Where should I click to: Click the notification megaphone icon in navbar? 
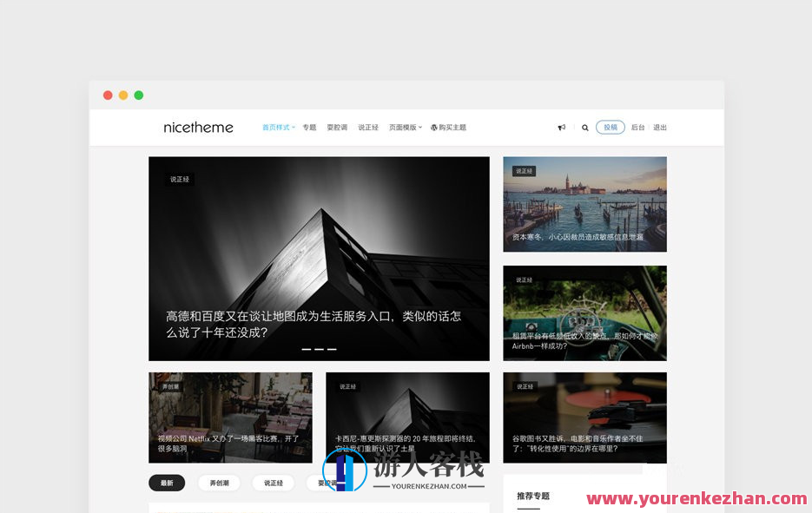[x=562, y=127]
